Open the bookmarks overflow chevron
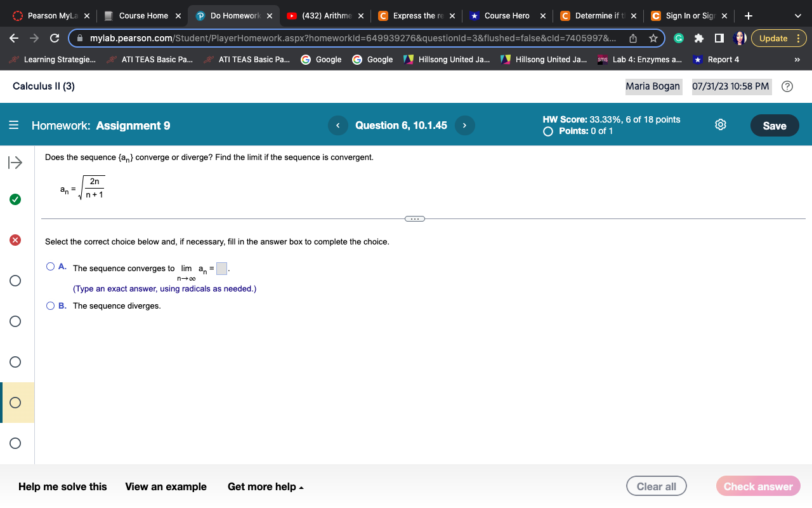The width and height of the screenshot is (812, 508). click(x=797, y=59)
